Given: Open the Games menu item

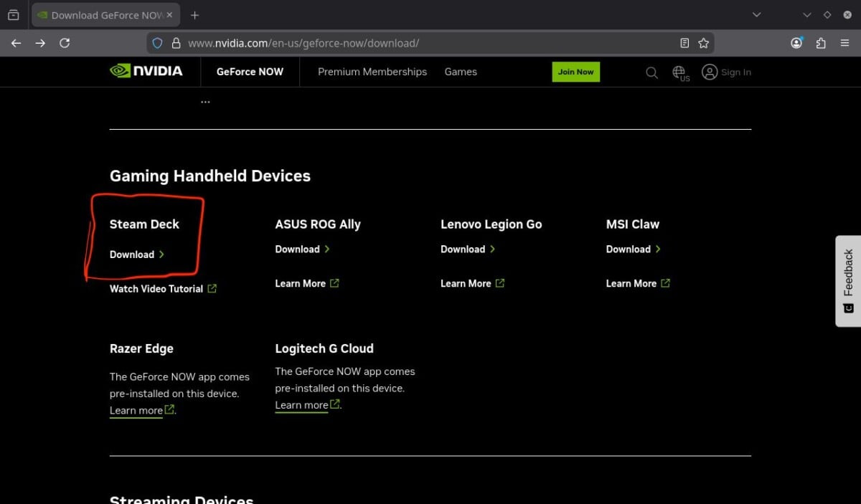Looking at the screenshot, I should click(x=461, y=72).
